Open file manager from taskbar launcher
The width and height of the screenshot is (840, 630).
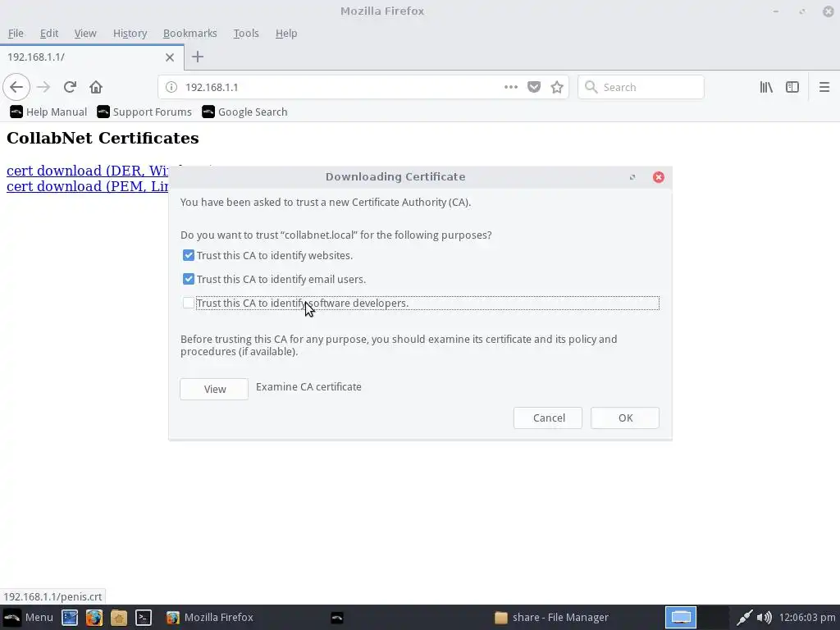point(119,618)
